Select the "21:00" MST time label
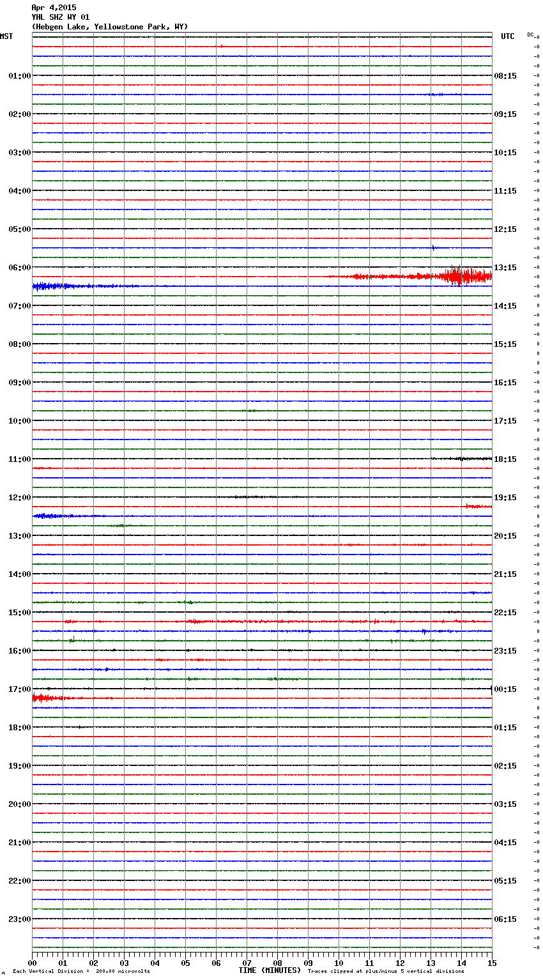This screenshot has width=543, height=980. 20,843
